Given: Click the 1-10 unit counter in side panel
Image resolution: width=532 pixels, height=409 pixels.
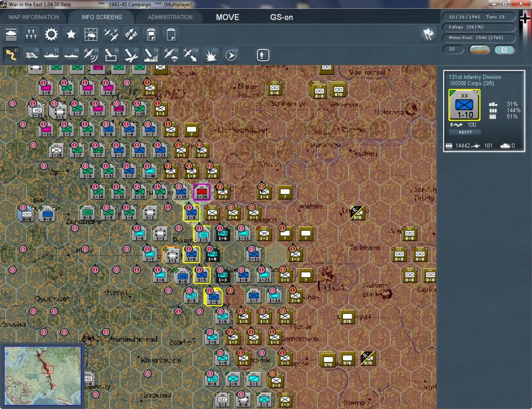Looking at the screenshot, I should pos(464,105).
